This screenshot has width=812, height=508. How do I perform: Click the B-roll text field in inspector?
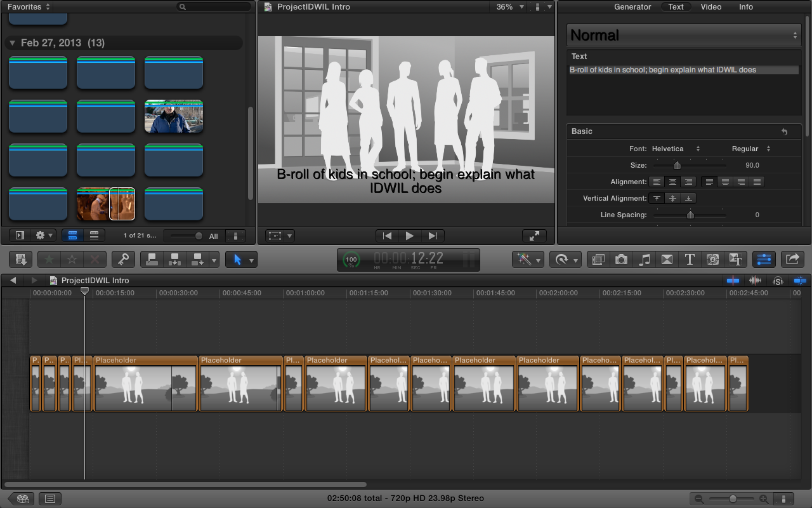pos(684,70)
